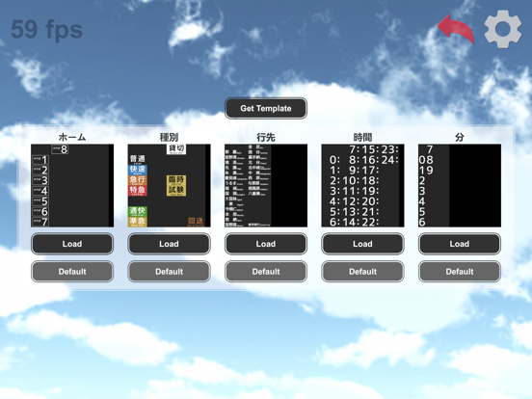Click the 行先 column heading
Image resolution: width=532 pixels, height=399 pixels.
(266, 137)
